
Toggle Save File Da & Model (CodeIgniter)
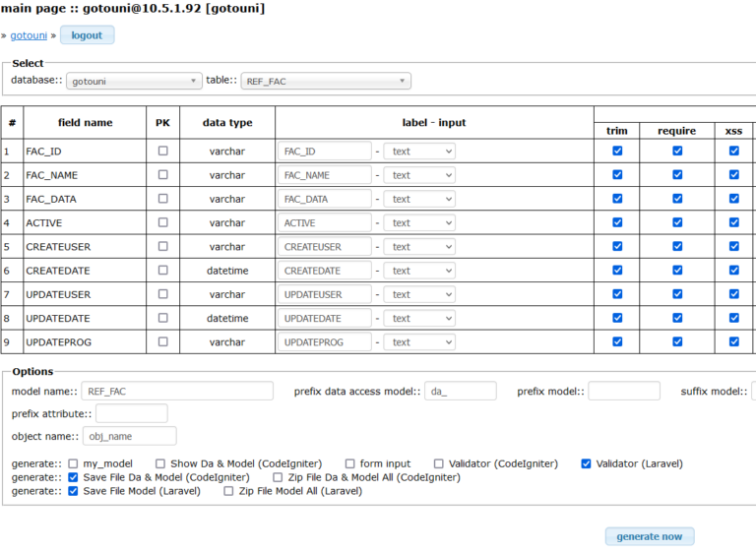point(73,477)
